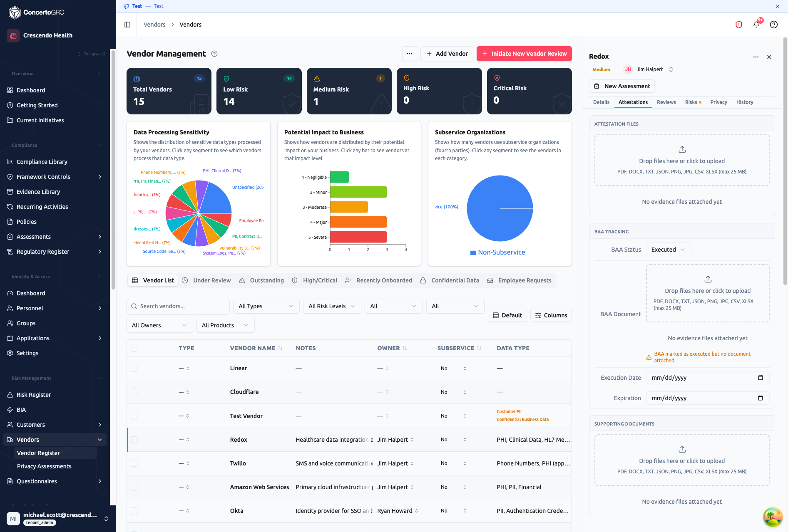Click the Crescendo Health organization icon

coord(13,35)
